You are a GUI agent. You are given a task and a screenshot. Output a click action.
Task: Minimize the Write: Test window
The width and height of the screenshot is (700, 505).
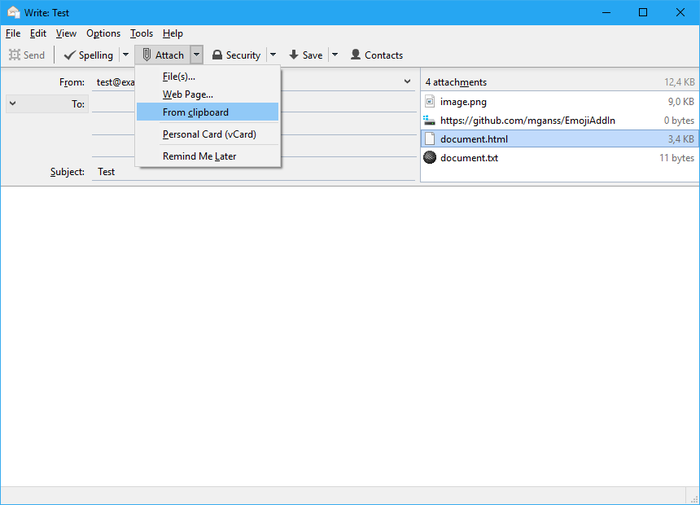[606, 13]
